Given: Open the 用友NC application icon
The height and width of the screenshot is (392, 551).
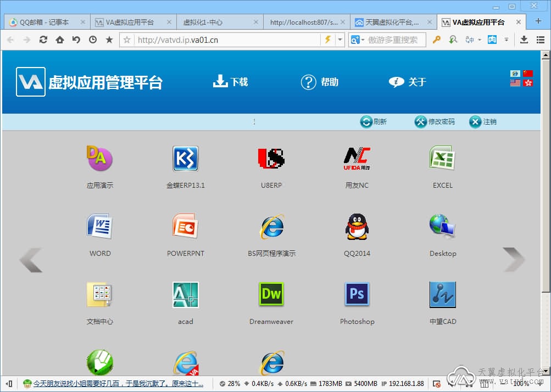Looking at the screenshot, I should click(x=357, y=159).
